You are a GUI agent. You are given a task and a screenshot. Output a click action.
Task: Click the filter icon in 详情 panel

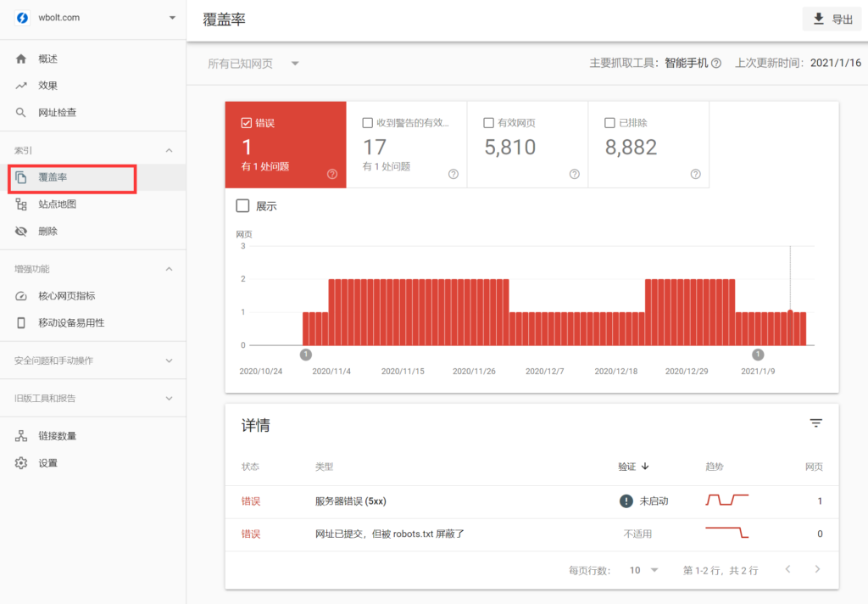(x=815, y=423)
